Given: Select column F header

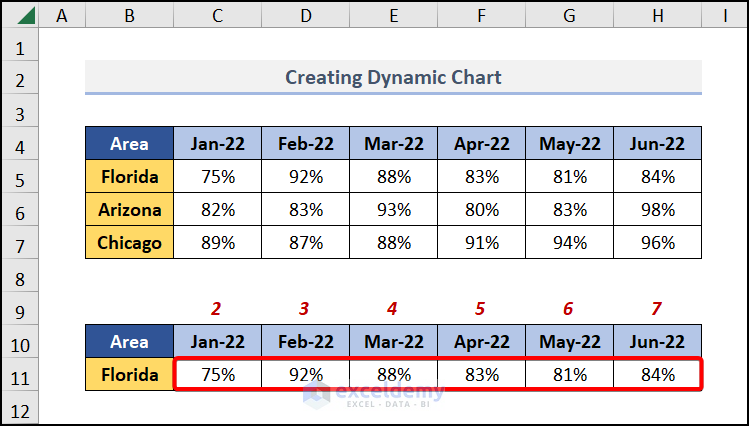Looking at the screenshot, I should click(481, 16).
